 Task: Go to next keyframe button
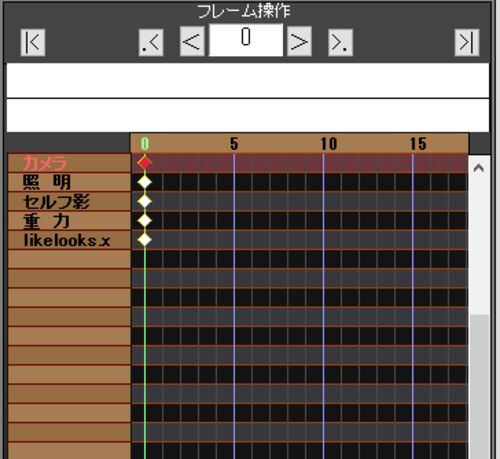point(340,42)
